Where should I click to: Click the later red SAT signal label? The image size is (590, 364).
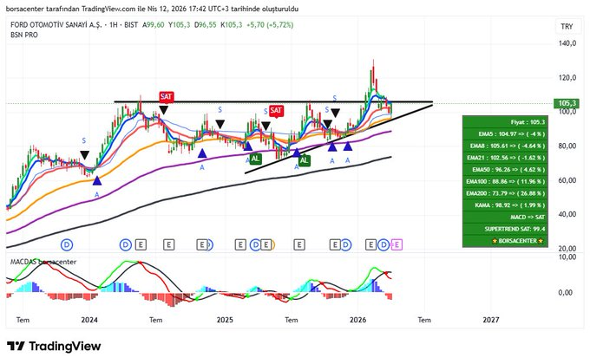point(276,111)
